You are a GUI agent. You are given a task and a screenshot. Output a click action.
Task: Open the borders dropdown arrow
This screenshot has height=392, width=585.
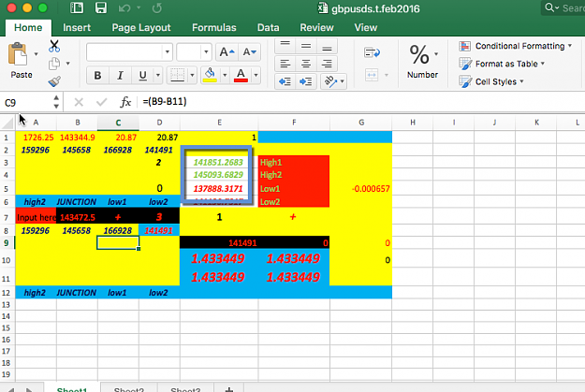(x=192, y=76)
